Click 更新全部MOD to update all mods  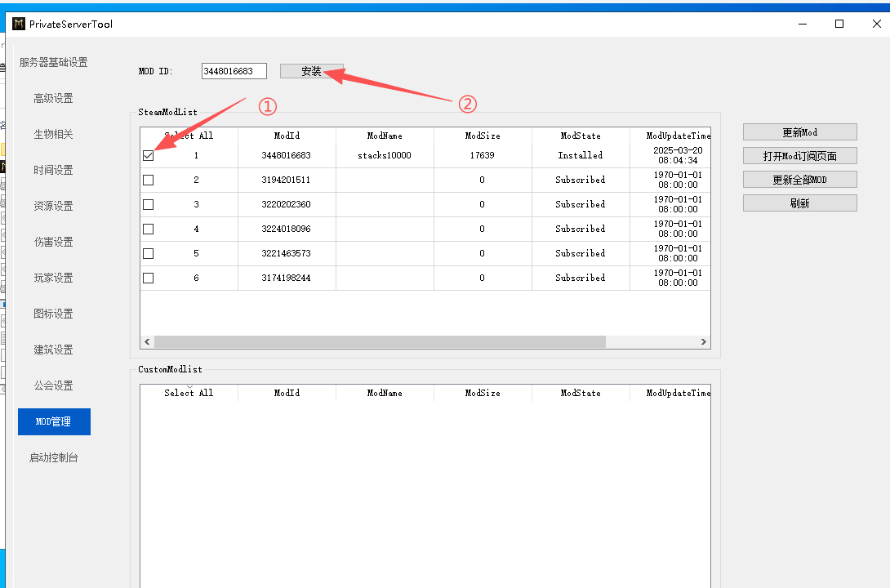[x=799, y=179]
